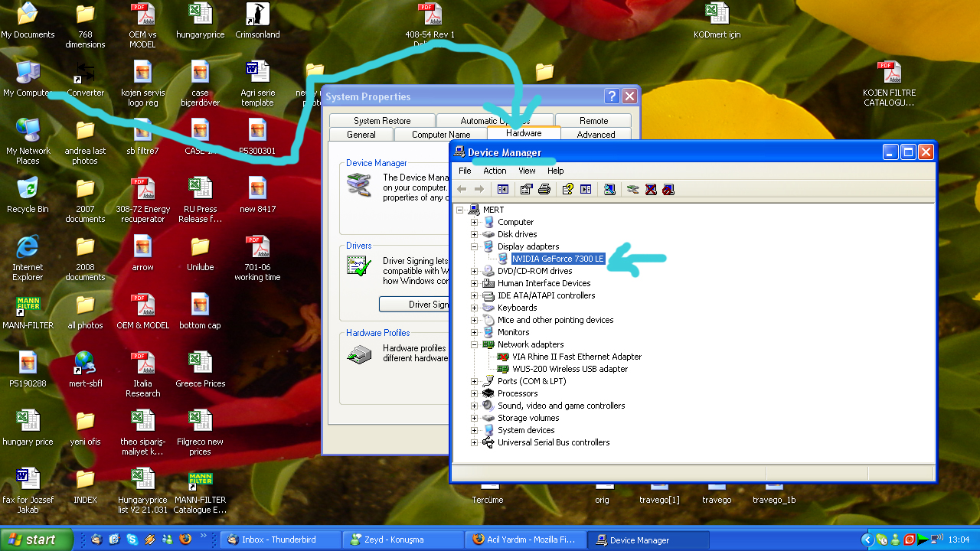Switch to System Restore tab in System Properties
980x551 pixels.
click(382, 121)
